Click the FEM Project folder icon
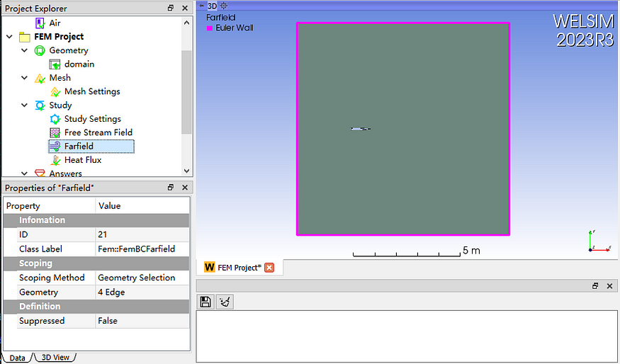Screen dimensions: 620x364 click(x=25, y=37)
